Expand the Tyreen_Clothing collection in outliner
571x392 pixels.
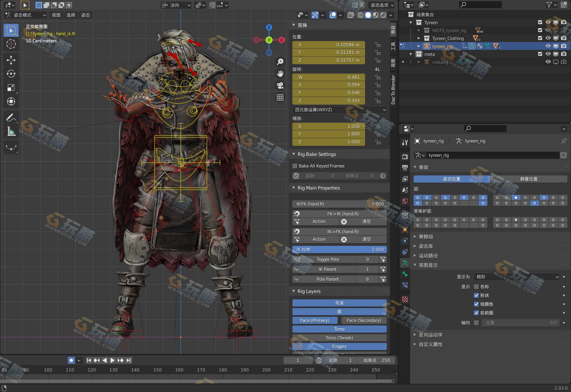[418, 38]
